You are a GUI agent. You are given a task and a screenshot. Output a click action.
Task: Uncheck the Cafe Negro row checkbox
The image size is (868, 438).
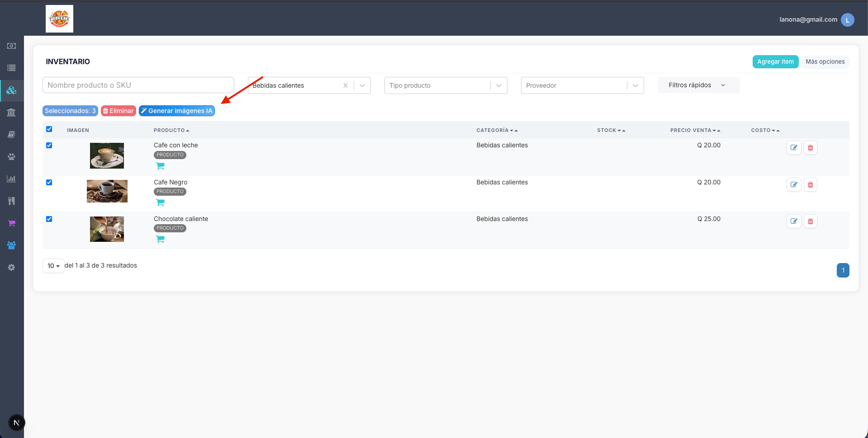coord(49,183)
